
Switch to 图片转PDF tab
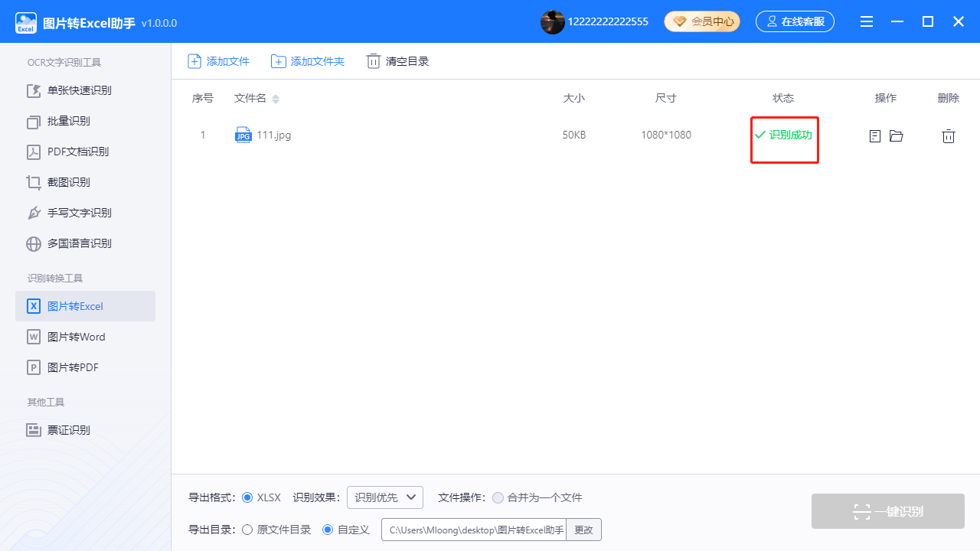(x=75, y=367)
